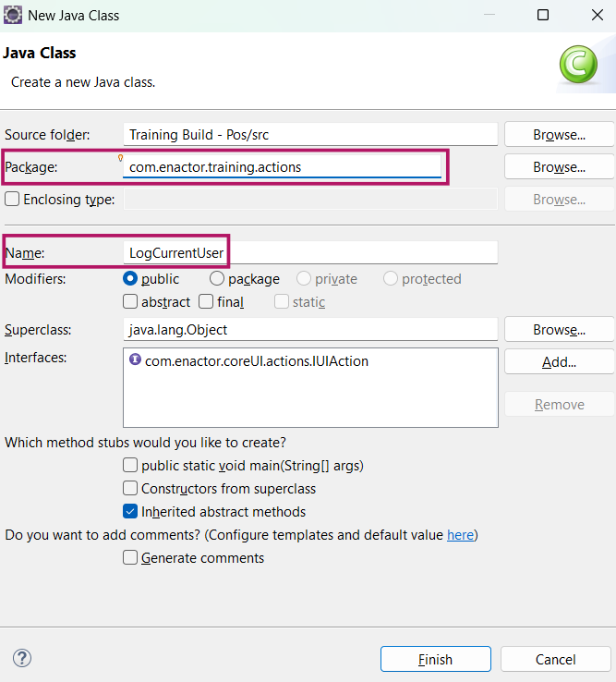Browse for the Superclass
Image resolution: width=616 pixels, height=682 pixels.
[559, 330]
